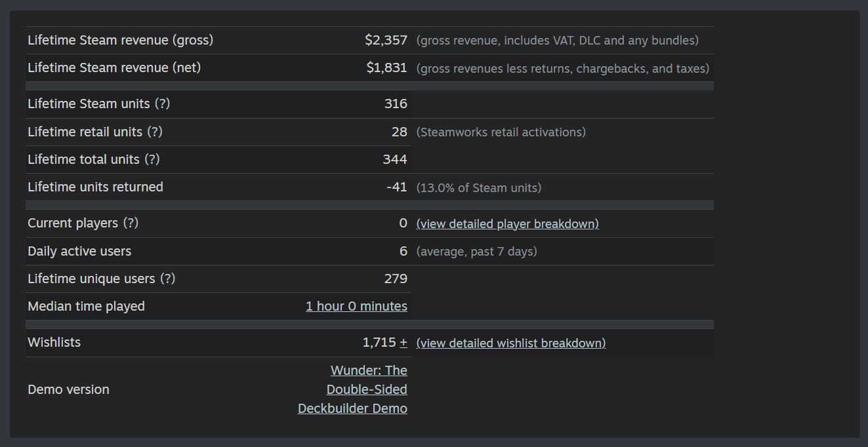Viewport: 868px width, 447px height.
Task: Select the gross revenue value $2,357
Action: [386, 40]
